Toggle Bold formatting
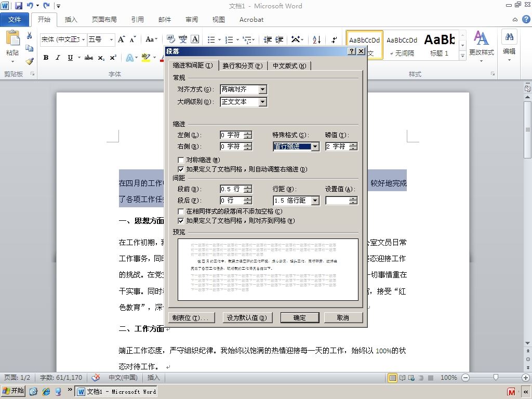532x399 pixels. coord(46,58)
